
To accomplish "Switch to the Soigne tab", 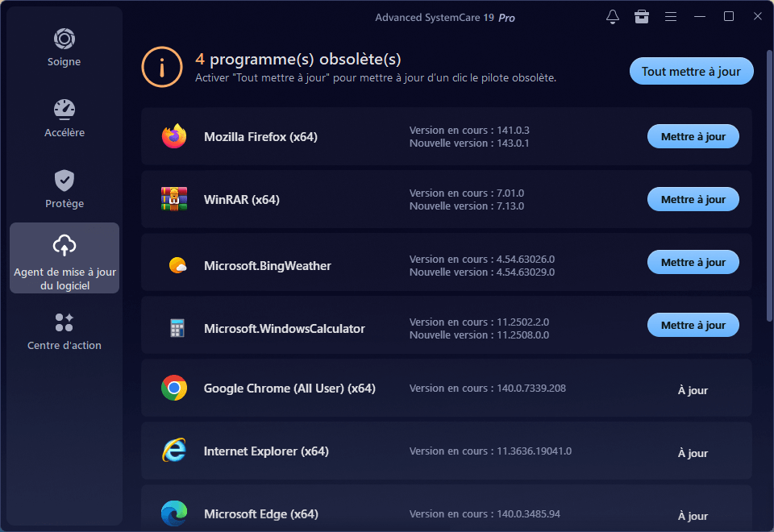I will coord(64,47).
